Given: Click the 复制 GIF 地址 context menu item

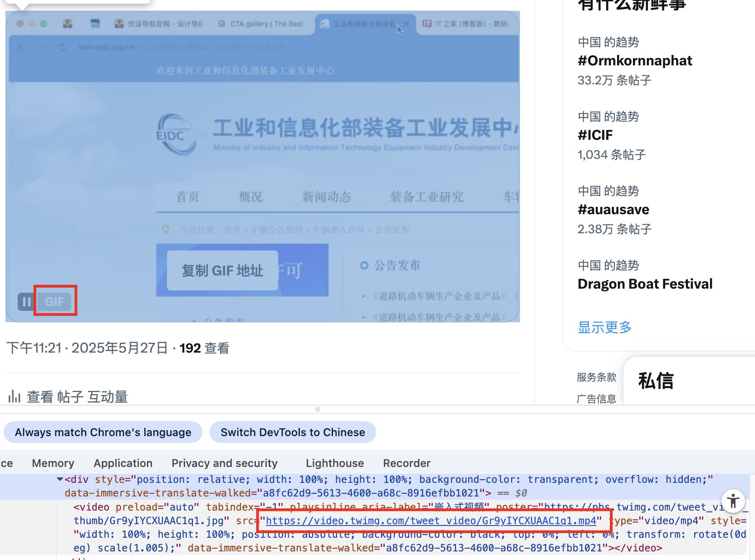Looking at the screenshot, I should (x=222, y=270).
